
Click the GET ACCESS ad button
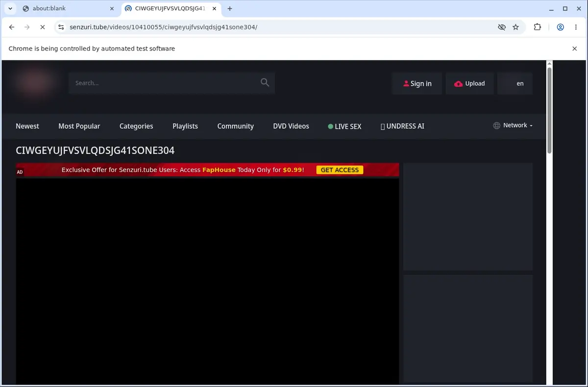(x=340, y=170)
